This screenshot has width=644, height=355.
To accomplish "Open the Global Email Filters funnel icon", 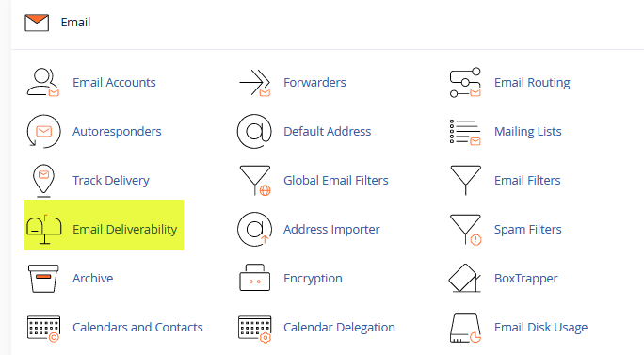I will coord(255,181).
